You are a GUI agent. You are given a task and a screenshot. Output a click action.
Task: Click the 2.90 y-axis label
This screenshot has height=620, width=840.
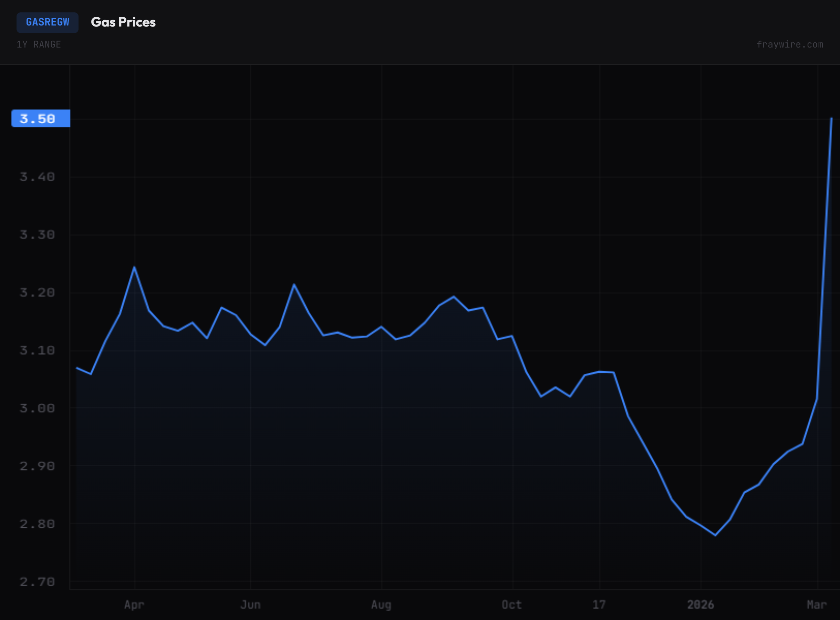pyautogui.click(x=37, y=466)
